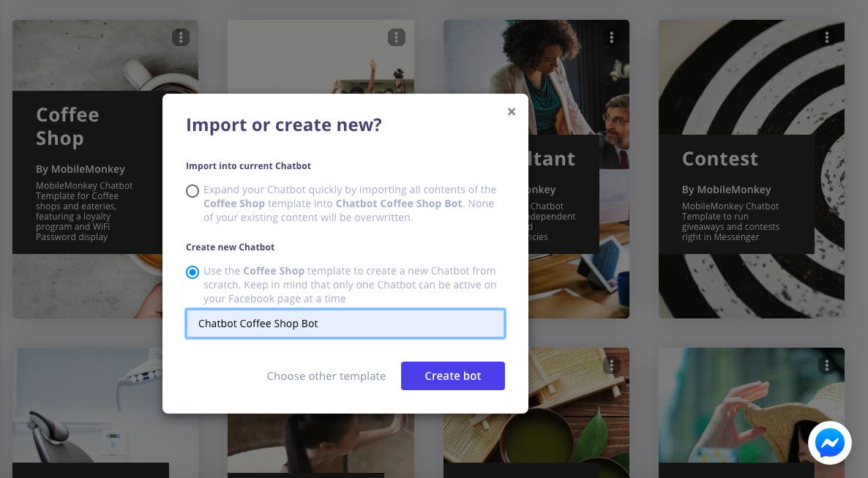
Task: Open the three-dot menu on the wooden house card
Action: (611, 364)
